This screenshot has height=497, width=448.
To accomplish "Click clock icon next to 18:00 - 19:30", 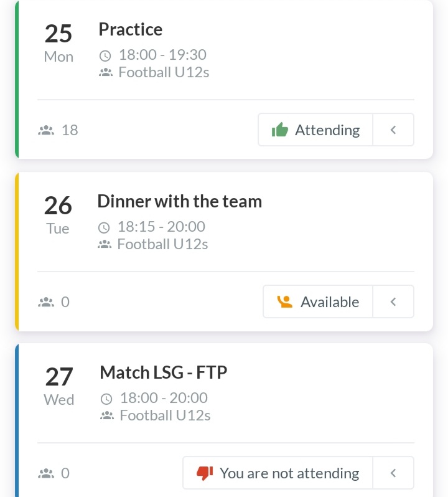I will pos(105,56).
